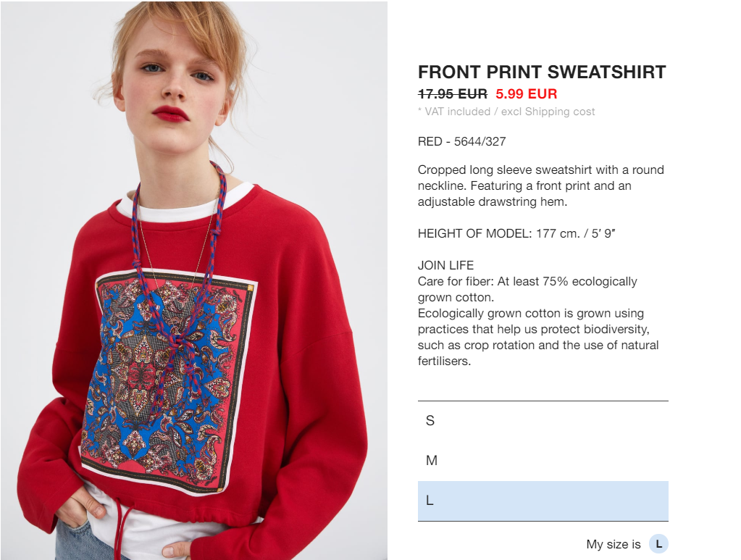Click the Care for fiber text
Viewport: 741px width, 560px height.
tap(527, 289)
